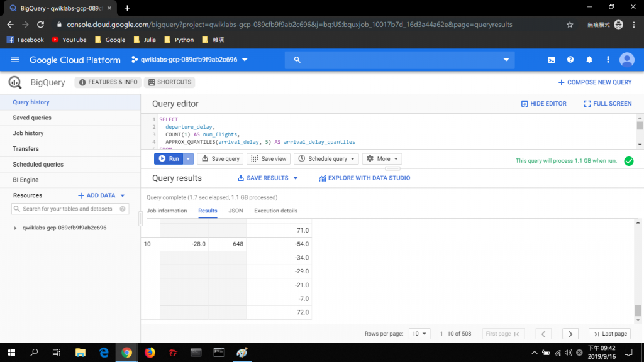
Task: Open project selector dropdown
Action: pos(189,60)
